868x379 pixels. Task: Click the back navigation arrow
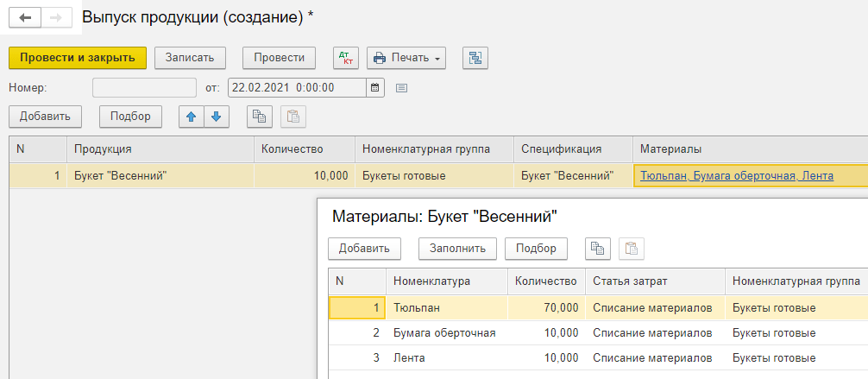point(24,17)
